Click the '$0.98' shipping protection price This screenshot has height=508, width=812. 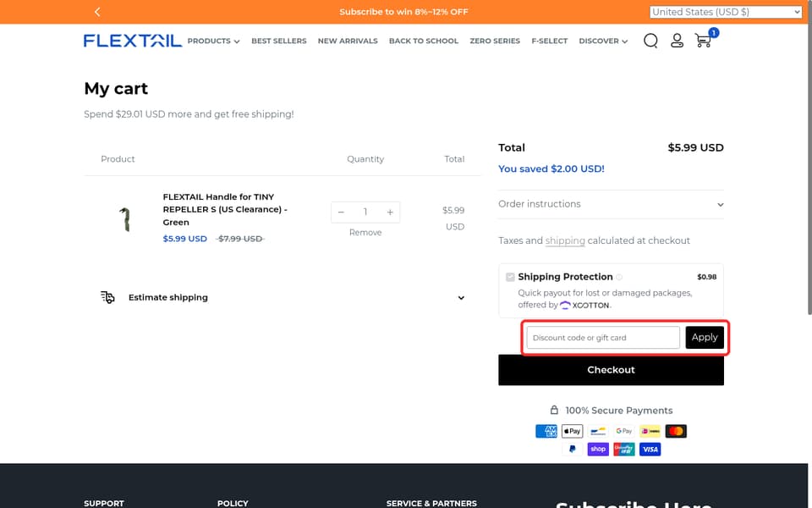click(x=706, y=277)
